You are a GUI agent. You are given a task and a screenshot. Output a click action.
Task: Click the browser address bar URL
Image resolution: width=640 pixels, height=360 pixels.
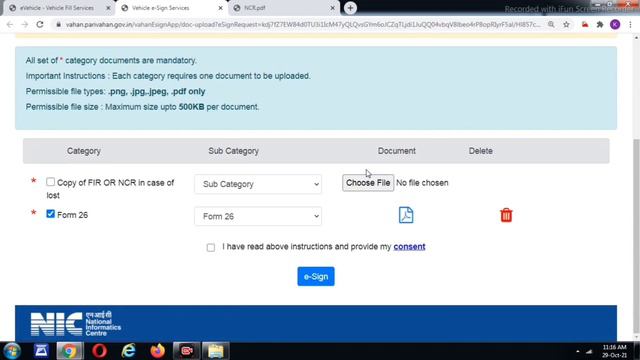(303, 24)
